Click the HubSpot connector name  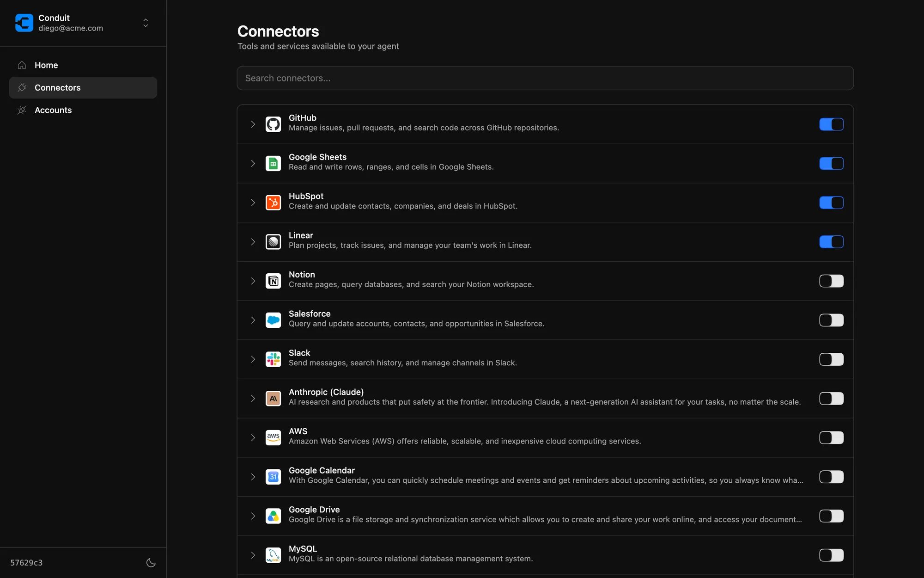(x=306, y=196)
